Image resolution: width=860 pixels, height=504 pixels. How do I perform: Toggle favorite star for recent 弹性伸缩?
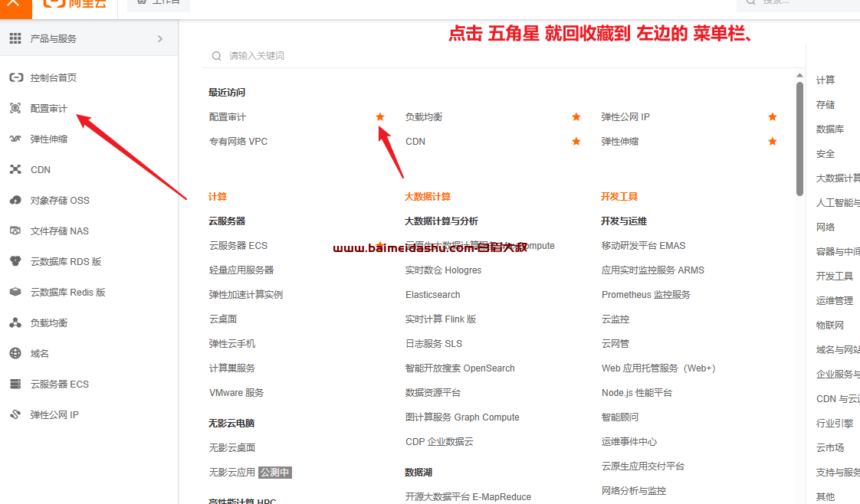coord(773,142)
